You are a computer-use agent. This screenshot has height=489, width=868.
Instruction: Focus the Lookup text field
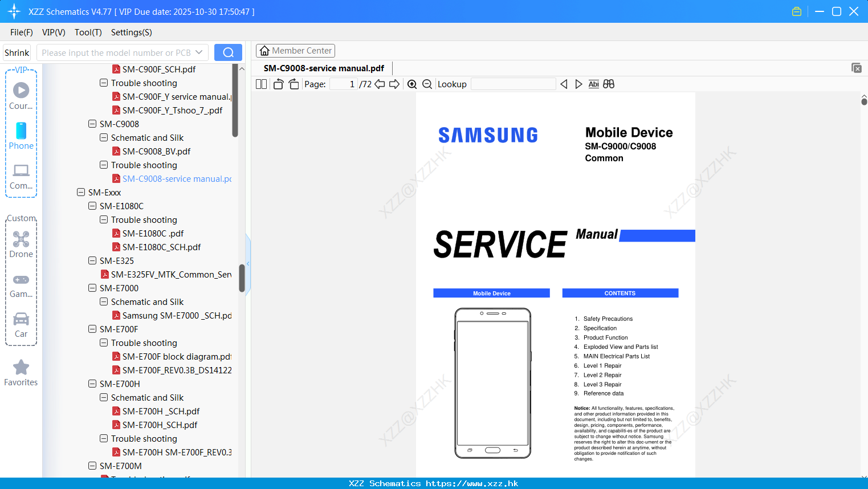[x=514, y=84]
